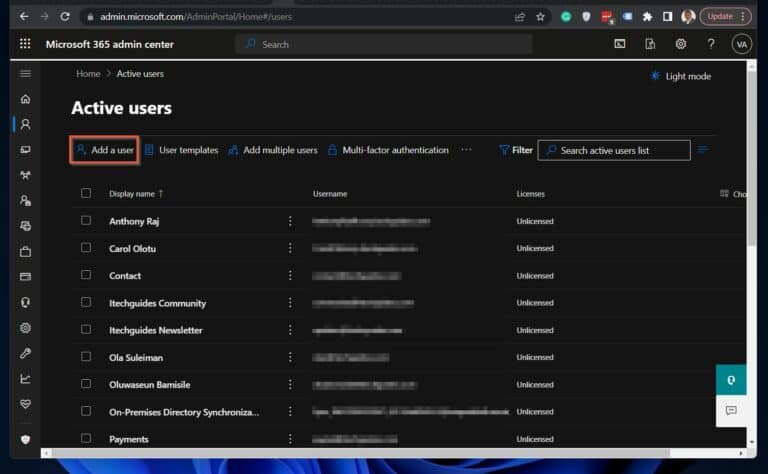Open the help question mark icon
The image size is (768, 474).
coord(711,44)
